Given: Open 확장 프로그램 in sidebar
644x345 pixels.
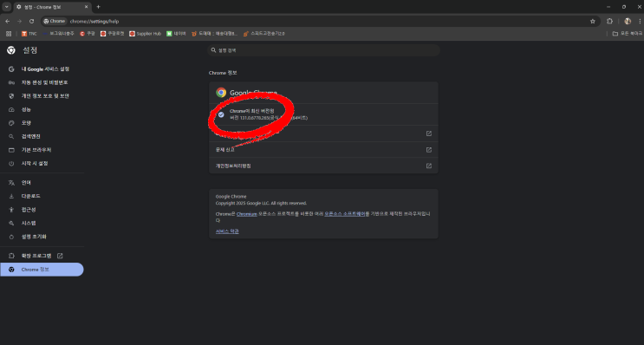Looking at the screenshot, I should pyautogui.click(x=42, y=256).
